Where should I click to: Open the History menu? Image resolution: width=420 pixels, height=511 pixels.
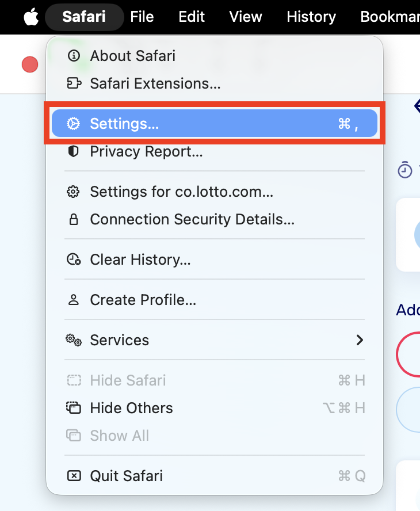[x=311, y=17]
